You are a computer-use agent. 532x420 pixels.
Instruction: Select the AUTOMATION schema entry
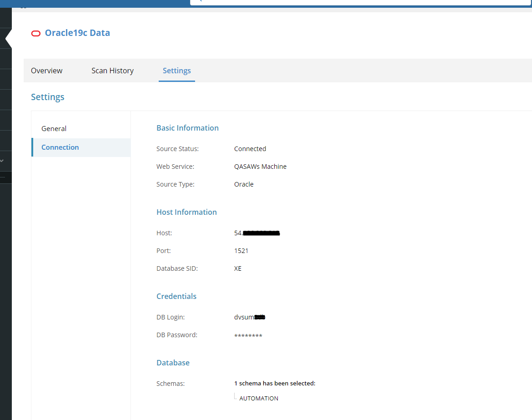(x=259, y=399)
